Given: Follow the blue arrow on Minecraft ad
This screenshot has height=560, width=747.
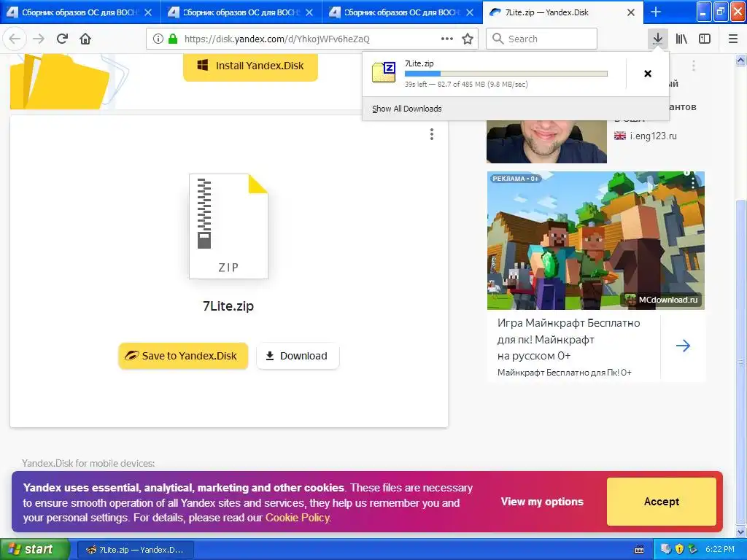Looking at the screenshot, I should click(683, 346).
